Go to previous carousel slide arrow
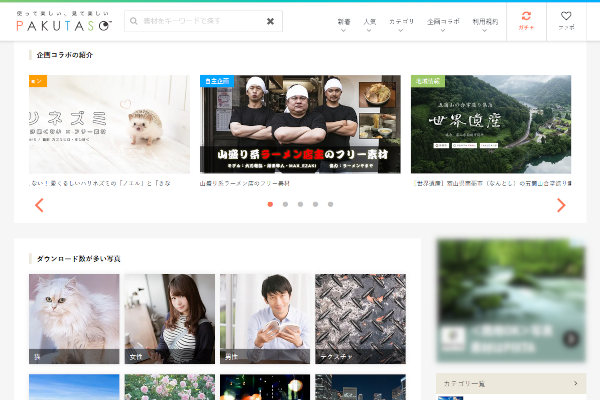Screen dimensions: 600x400 (x=40, y=205)
